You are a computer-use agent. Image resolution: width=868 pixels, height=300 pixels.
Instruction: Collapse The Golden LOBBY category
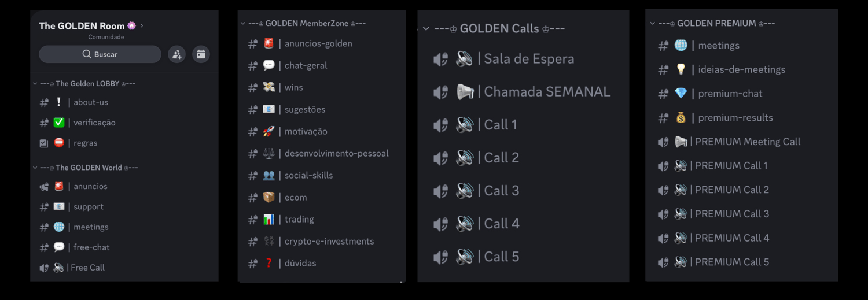click(35, 84)
